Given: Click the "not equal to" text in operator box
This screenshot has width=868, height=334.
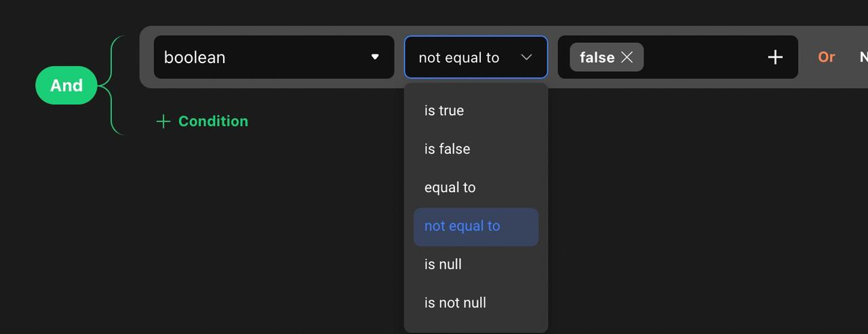Looking at the screenshot, I should pos(459,58).
